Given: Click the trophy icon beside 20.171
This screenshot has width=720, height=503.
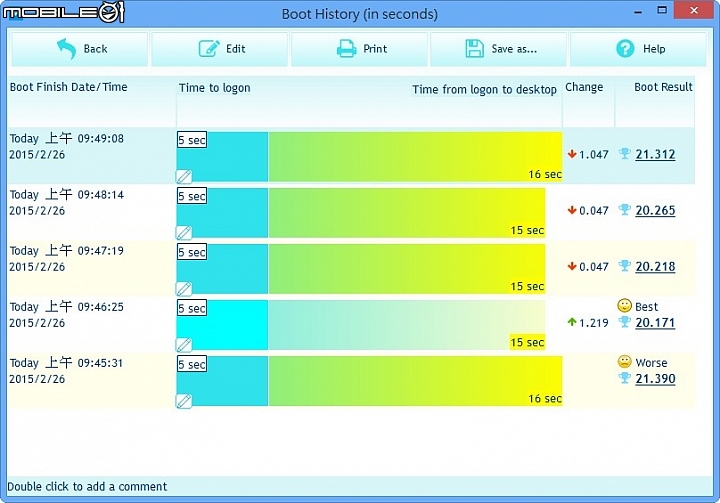Looking at the screenshot, I should 624,322.
